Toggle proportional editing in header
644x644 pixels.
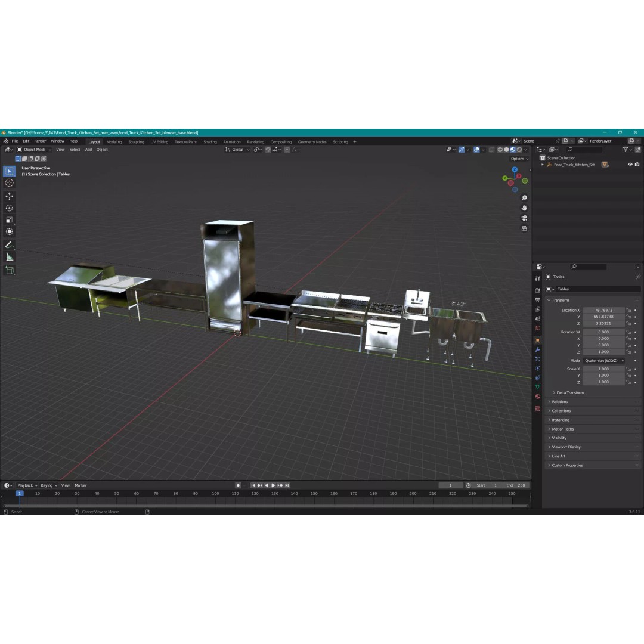pyautogui.click(x=287, y=150)
